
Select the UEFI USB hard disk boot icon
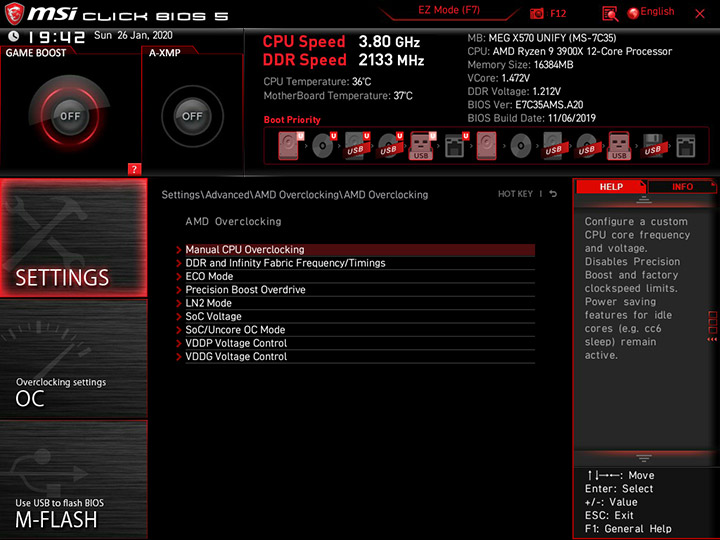point(357,146)
